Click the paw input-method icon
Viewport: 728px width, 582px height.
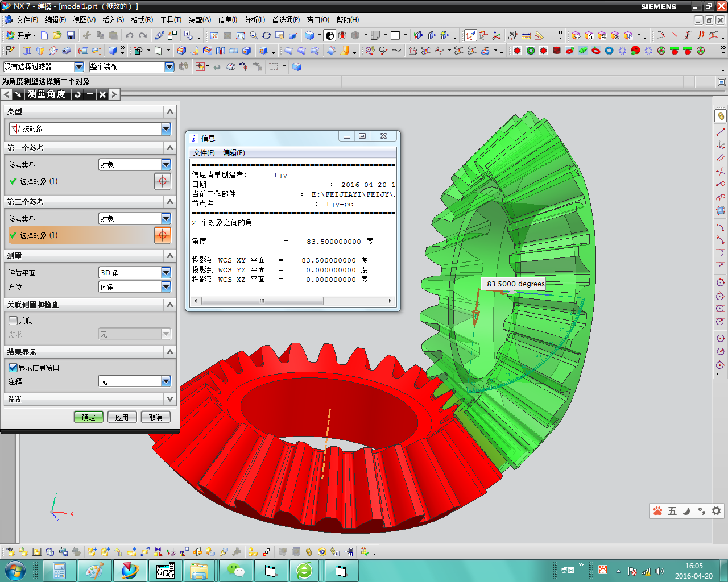[x=658, y=511]
